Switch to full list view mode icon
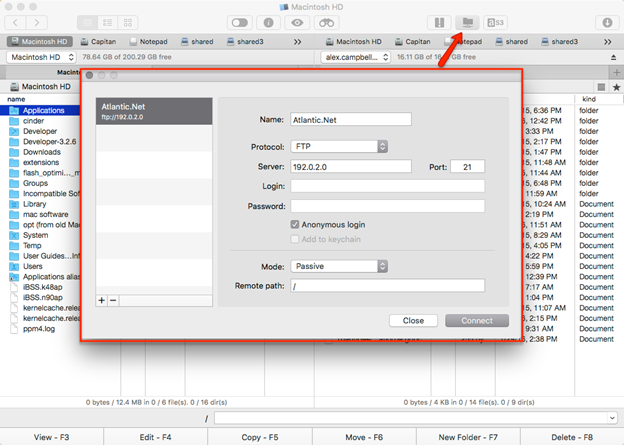This screenshot has width=624, height=445. tap(87, 23)
